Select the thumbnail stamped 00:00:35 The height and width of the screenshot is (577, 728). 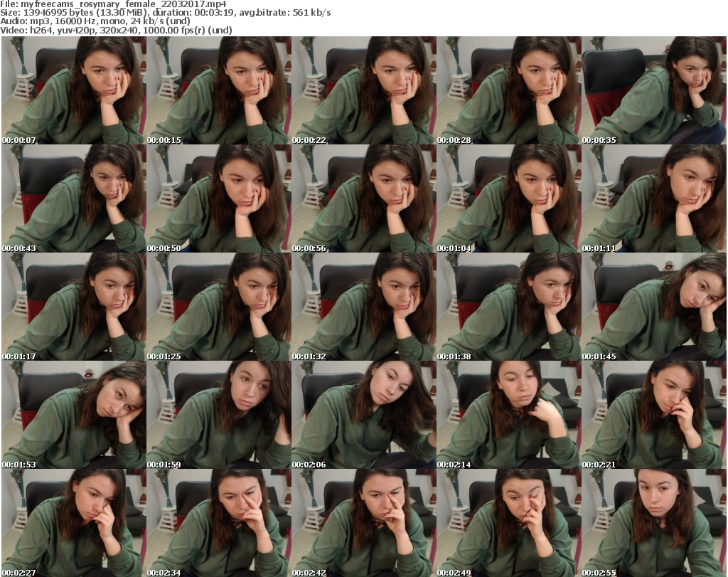click(x=654, y=90)
